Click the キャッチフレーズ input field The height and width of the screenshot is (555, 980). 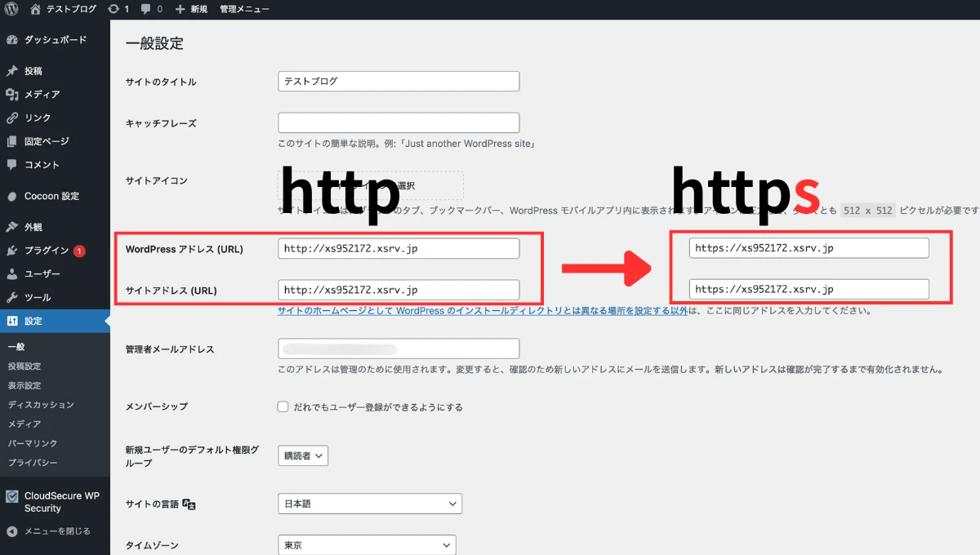tap(399, 123)
